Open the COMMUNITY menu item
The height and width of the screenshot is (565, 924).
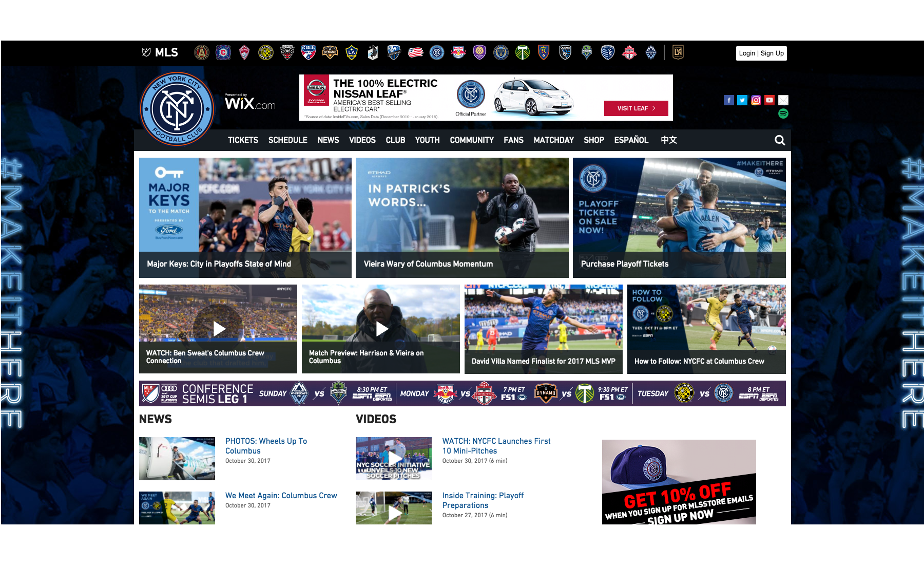[472, 140]
